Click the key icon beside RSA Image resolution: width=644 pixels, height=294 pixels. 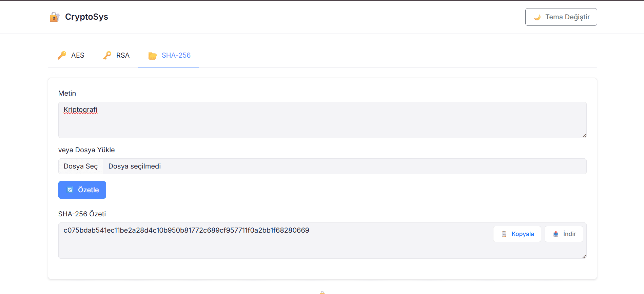[107, 55]
